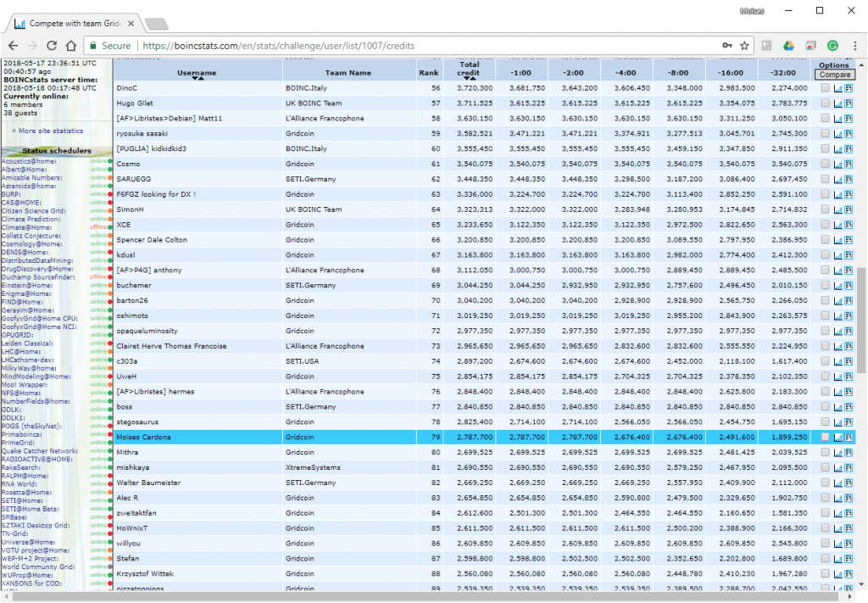Check the compare box for Cosmo
The height and width of the screenshot is (603, 868).
coord(825,164)
